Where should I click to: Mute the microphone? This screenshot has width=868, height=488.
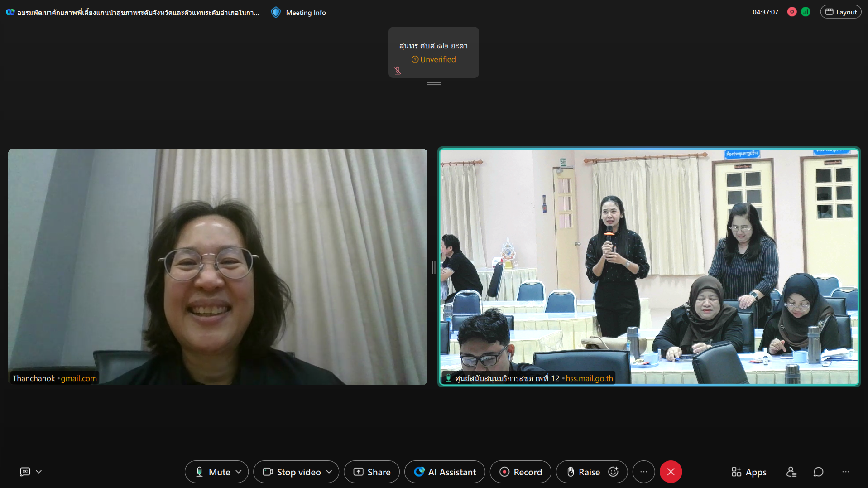click(213, 472)
